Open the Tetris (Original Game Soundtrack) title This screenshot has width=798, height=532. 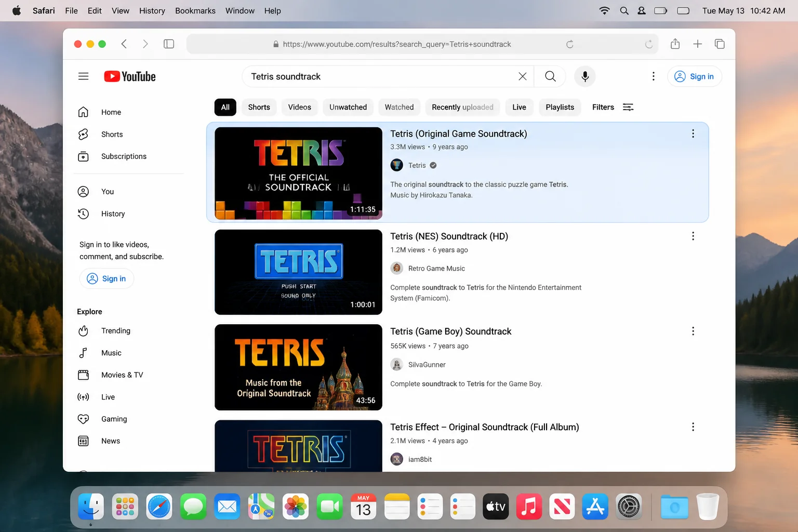tap(458, 134)
